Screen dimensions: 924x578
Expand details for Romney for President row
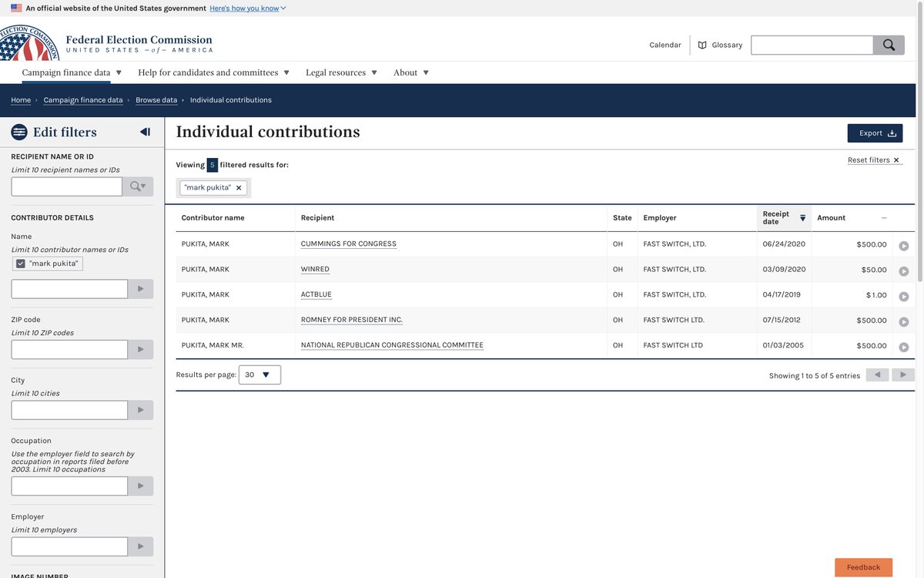[904, 322]
